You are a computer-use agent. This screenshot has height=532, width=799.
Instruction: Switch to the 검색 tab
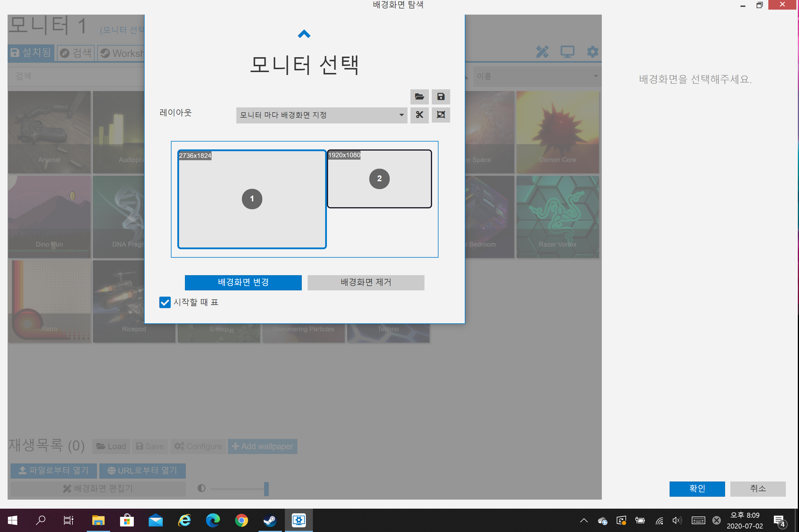76,53
